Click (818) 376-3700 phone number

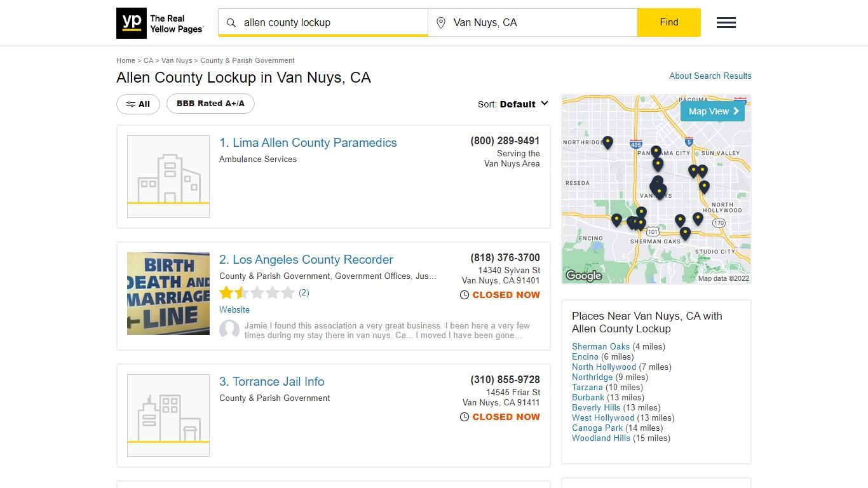[505, 258]
